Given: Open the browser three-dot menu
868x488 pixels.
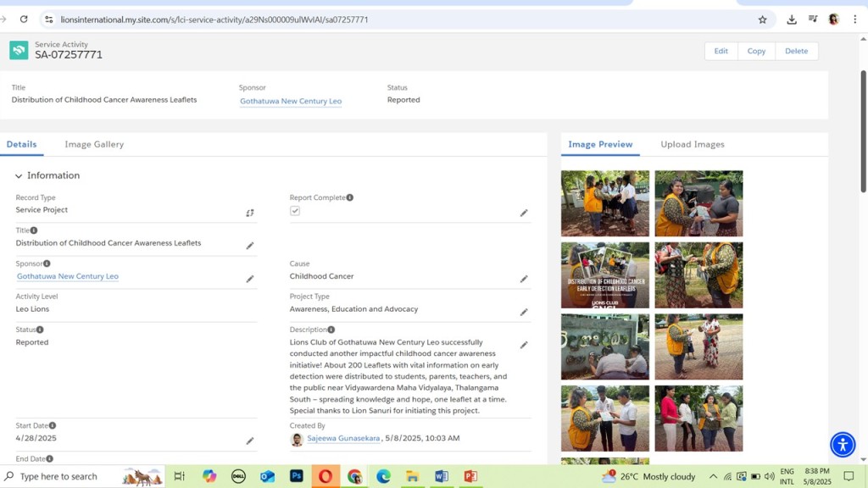Looking at the screenshot, I should (x=854, y=19).
